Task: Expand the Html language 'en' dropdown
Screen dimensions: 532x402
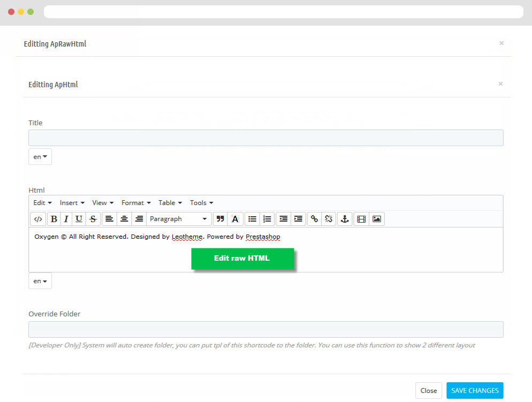Action: pos(40,281)
